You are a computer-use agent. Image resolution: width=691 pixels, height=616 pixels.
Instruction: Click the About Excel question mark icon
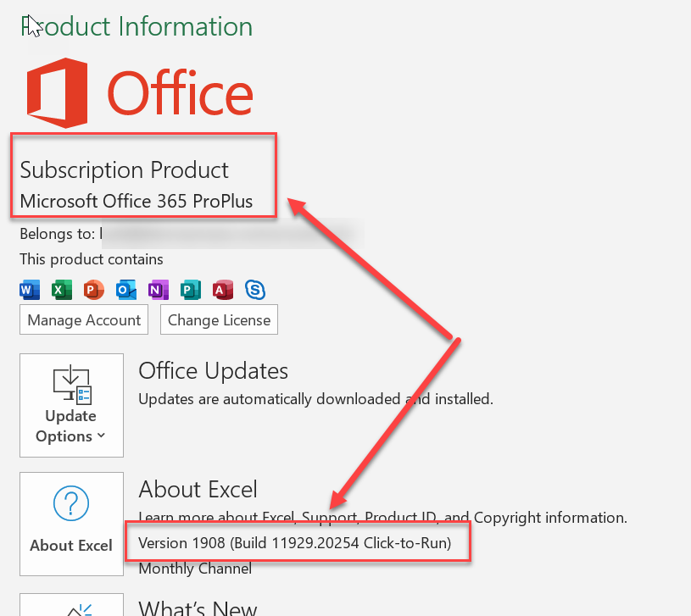pyautogui.click(x=71, y=502)
